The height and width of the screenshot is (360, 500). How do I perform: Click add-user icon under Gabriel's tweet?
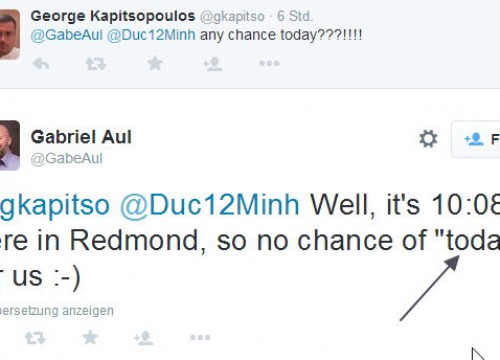(x=143, y=338)
